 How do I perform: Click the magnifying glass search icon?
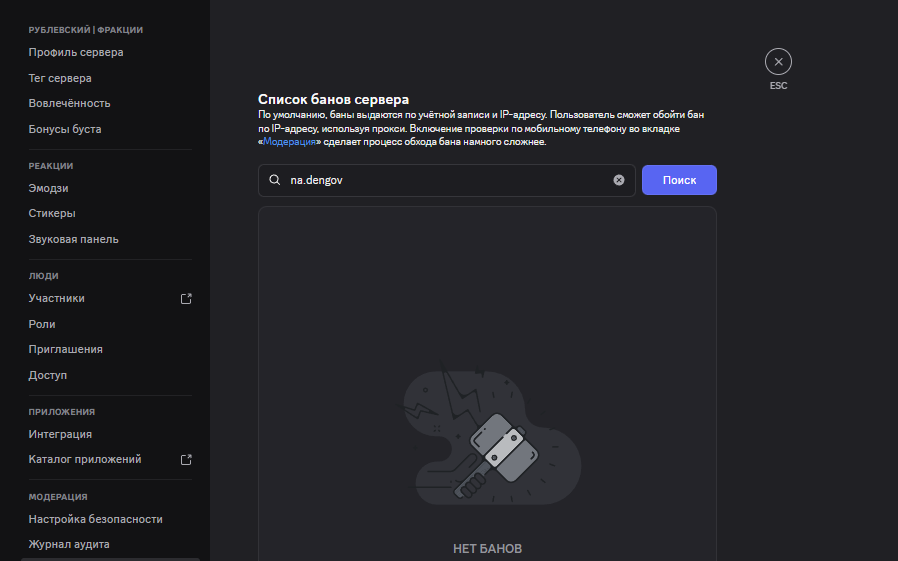(x=274, y=181)
